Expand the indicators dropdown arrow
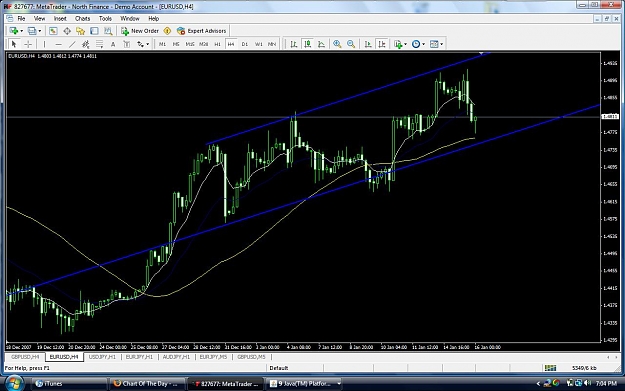625x391 pixels. tap(405, 44)
